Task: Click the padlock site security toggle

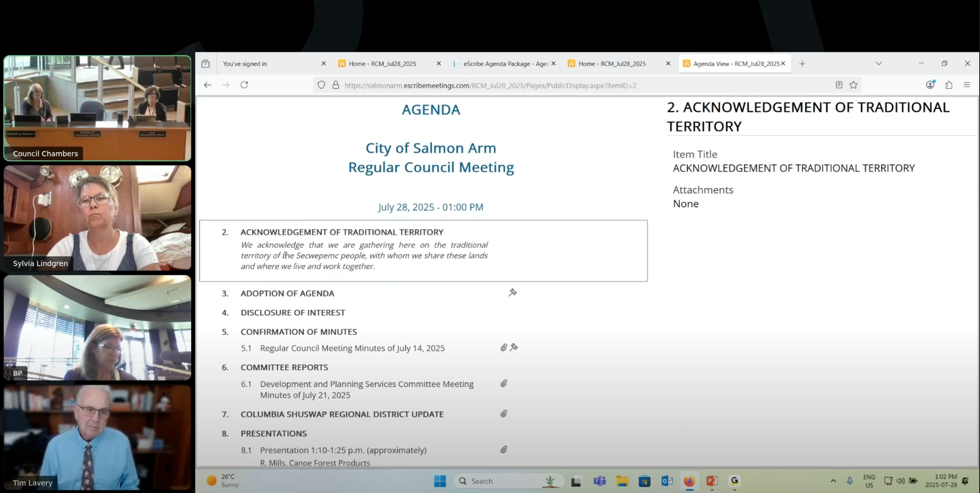Action: click(335, 85)
